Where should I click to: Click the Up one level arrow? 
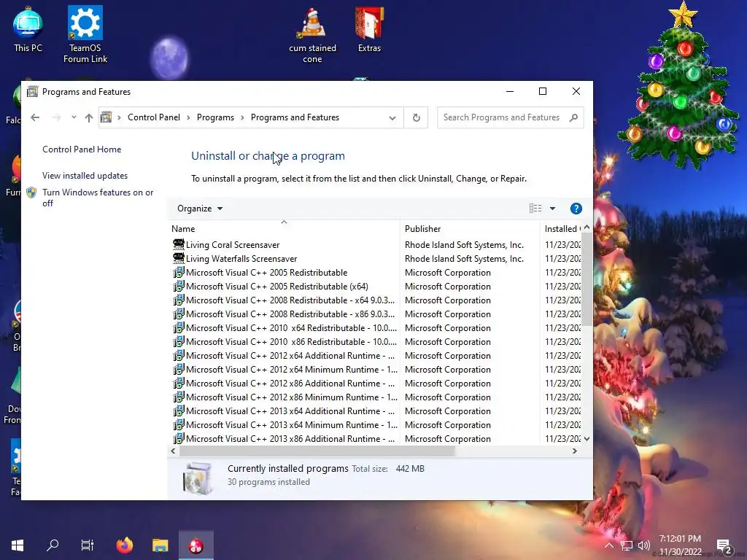click(x=88, y=117)
